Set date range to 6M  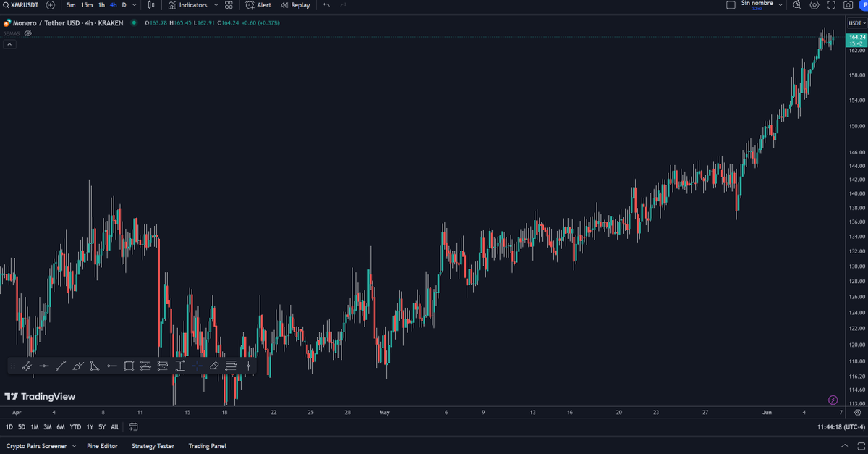(60, 427)
